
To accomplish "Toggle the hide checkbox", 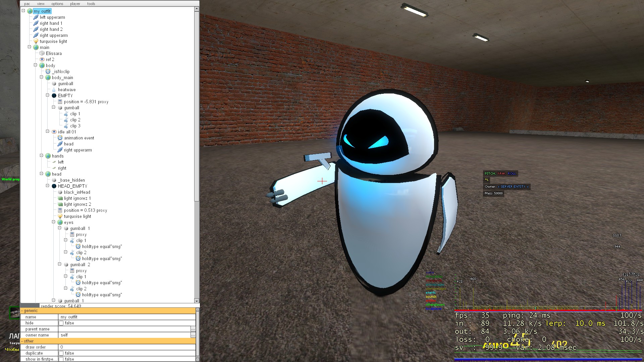I will [61, 323].
